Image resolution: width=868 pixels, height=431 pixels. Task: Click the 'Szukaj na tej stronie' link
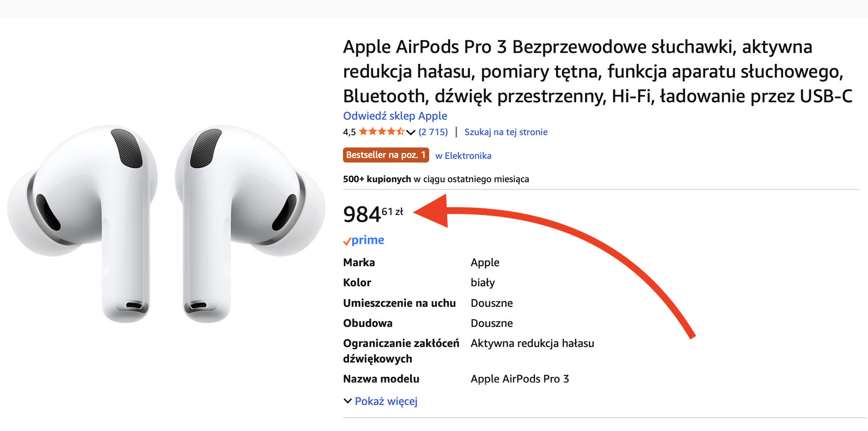506,132
